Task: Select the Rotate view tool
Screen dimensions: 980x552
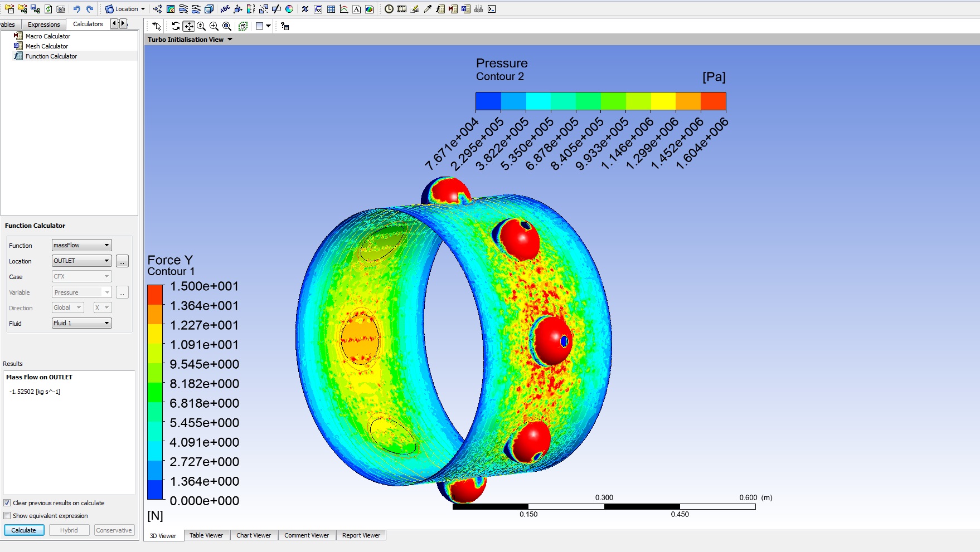Action: 176,26
